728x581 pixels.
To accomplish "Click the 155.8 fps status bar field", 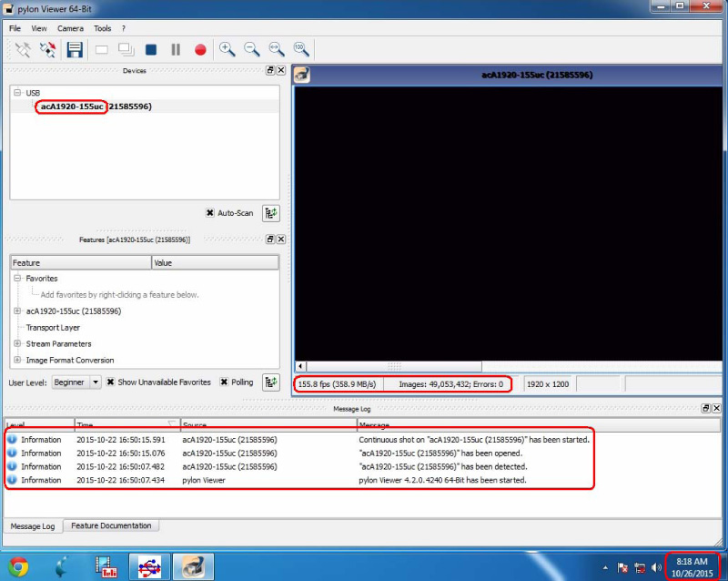I will (338, 384).
